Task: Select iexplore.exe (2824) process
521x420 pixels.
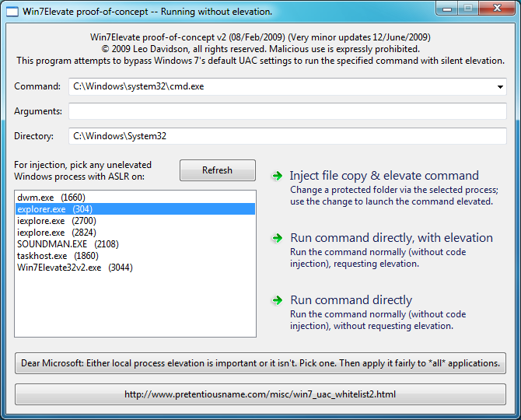Action: point(135,233)
